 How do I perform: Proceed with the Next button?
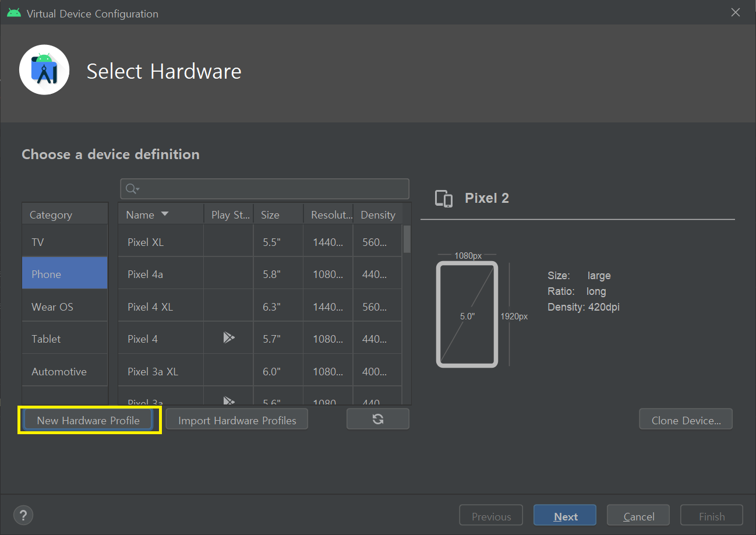(565, 516)
